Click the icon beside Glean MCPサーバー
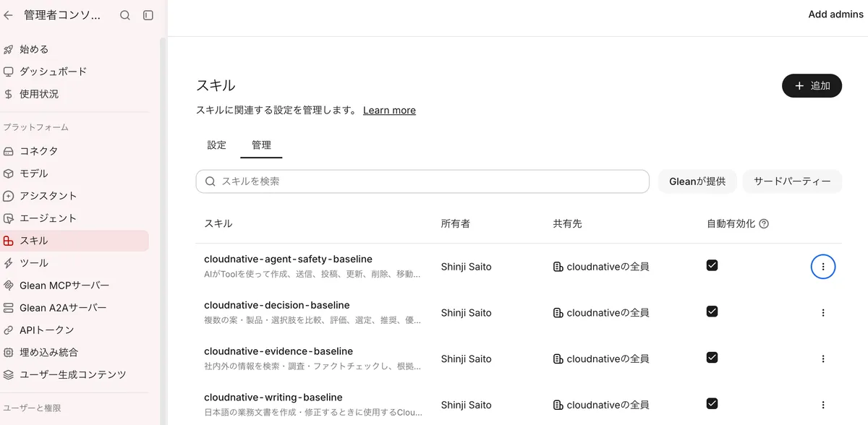This screenshot has width=868, height=425. (9, 286)
